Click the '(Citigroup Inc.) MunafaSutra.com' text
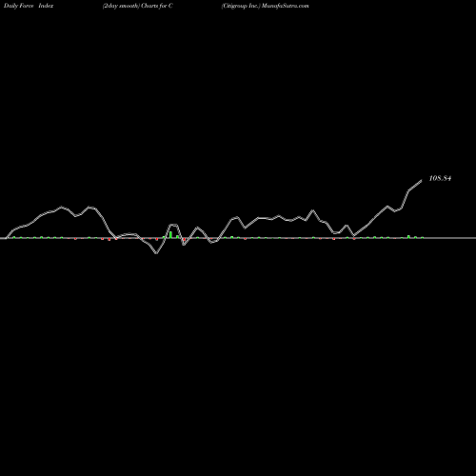476x476 pixels. (x=265, y=6)
